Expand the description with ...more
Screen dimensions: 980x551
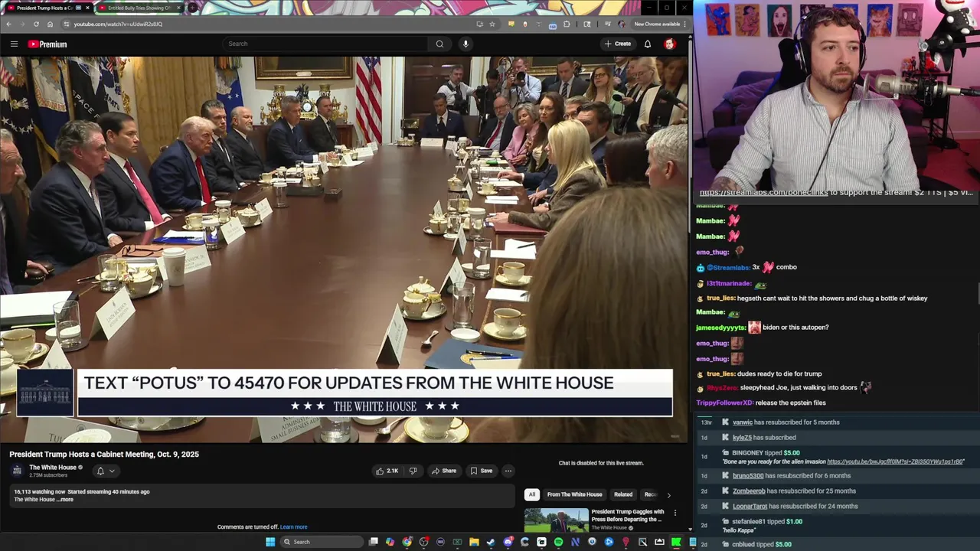tap(66, 500)
